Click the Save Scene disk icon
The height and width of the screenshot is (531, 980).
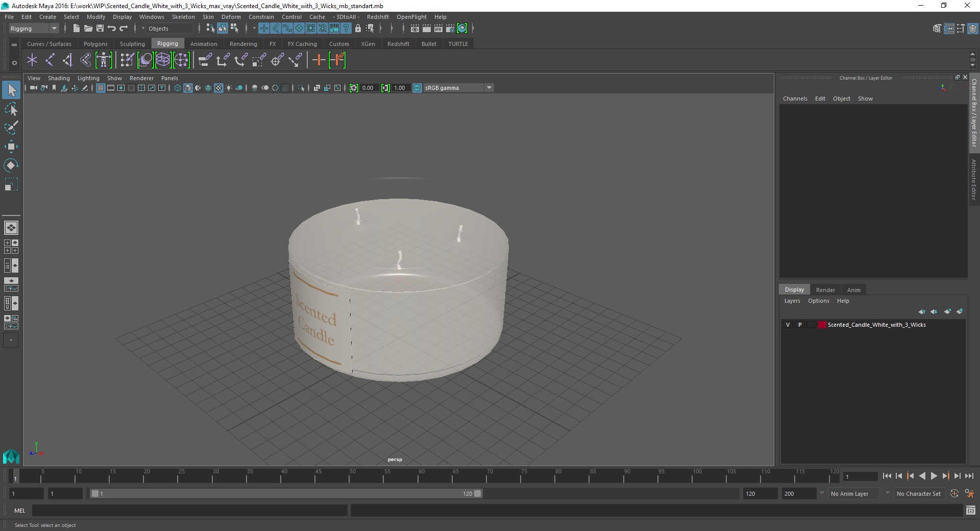click(x=100, y=29)
